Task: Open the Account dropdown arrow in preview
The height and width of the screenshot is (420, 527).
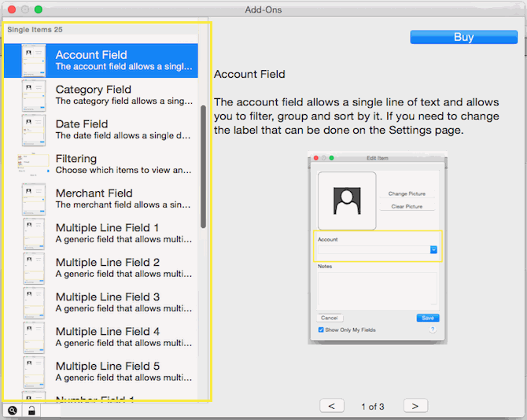Action: point(433,249)
